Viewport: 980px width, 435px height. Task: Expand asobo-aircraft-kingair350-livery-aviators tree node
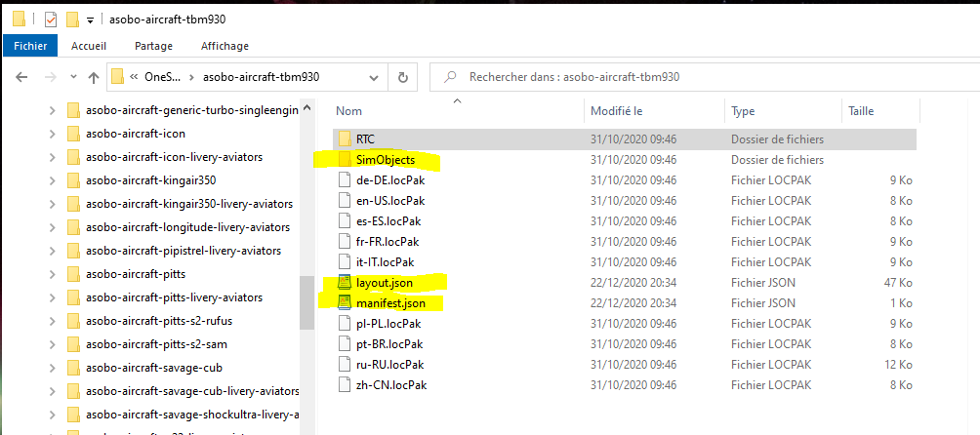click(x=53, y=204)
